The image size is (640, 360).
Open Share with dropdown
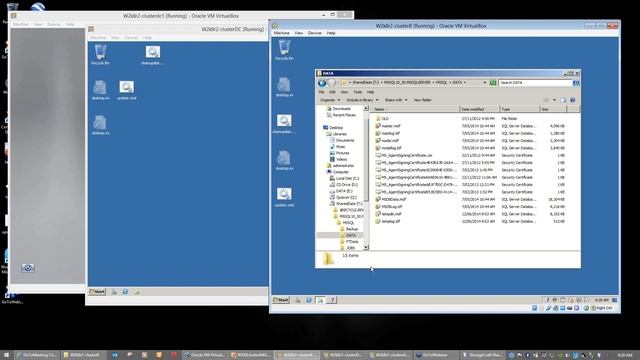pyautogui.click(x=396, y=100)
